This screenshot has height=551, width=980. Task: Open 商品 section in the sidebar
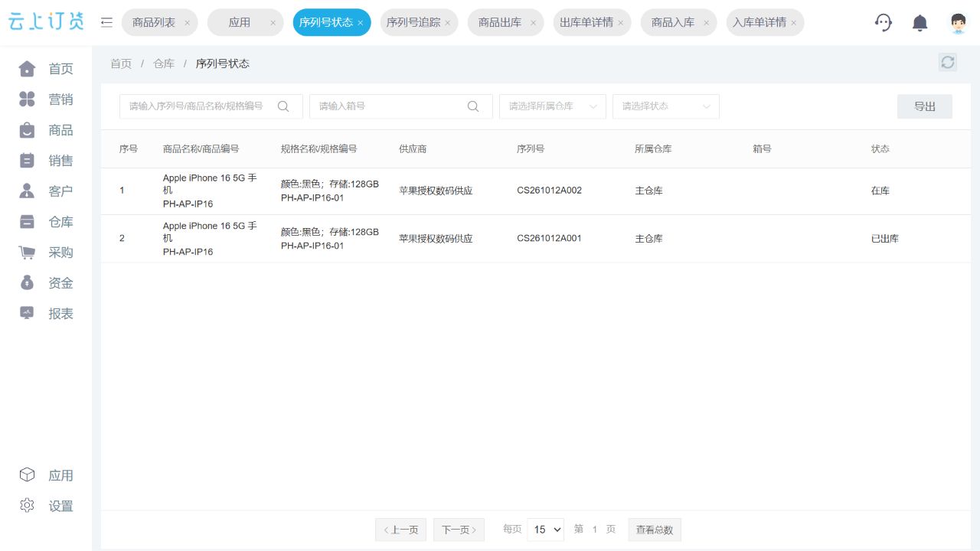pyautogui.click(x=46, y=130)
